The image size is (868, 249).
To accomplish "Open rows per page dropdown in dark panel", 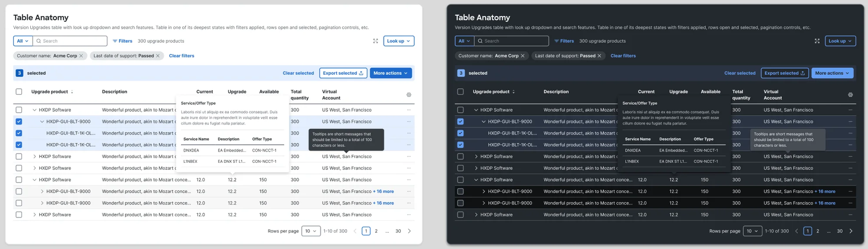I will 753,231.
